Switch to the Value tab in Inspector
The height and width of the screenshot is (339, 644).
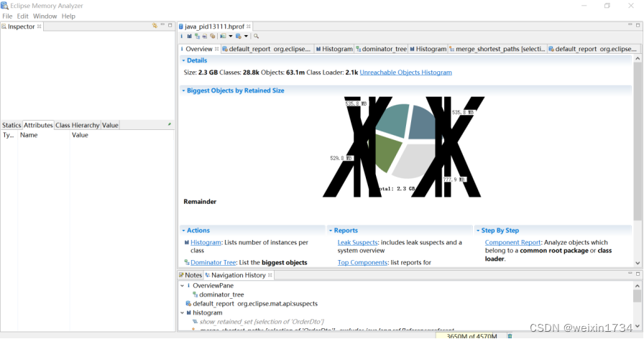110,125
